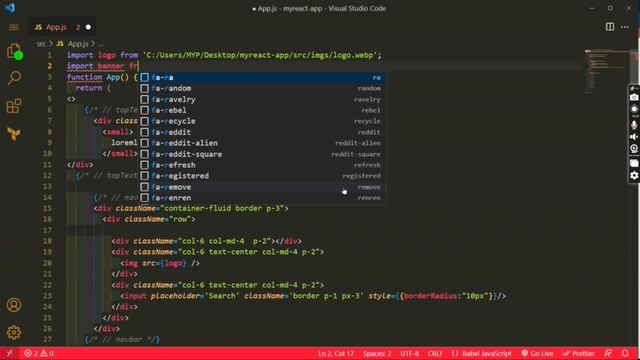Show errors and warnings in Problems panel
This screenshot has width=640, height=360.
(x=39, y=353)
